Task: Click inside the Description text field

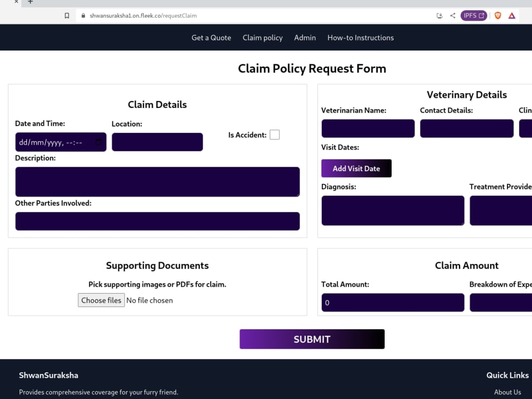Action: [157, 181]
